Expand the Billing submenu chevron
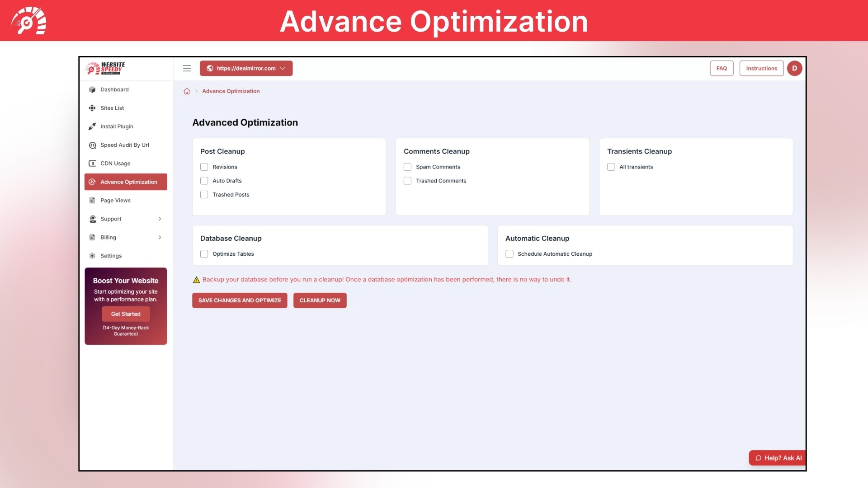The image size is (868, 488). tap(160, 238)
